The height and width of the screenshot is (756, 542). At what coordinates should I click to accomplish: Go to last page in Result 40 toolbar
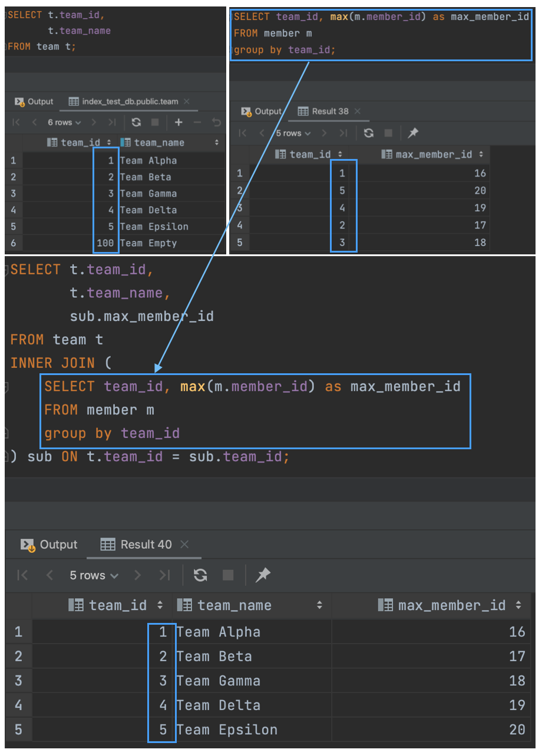click(x=164, y=575)
